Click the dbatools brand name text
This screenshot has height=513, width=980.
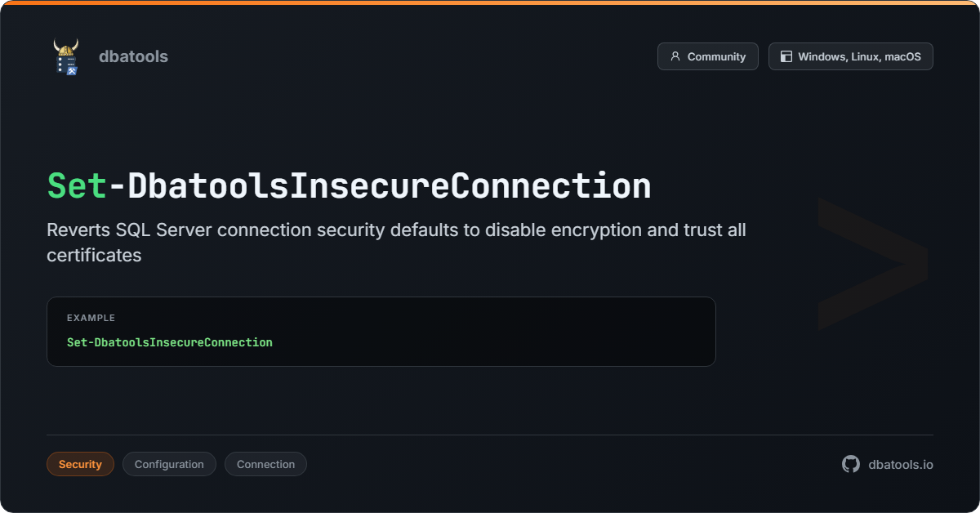[133, 56]
